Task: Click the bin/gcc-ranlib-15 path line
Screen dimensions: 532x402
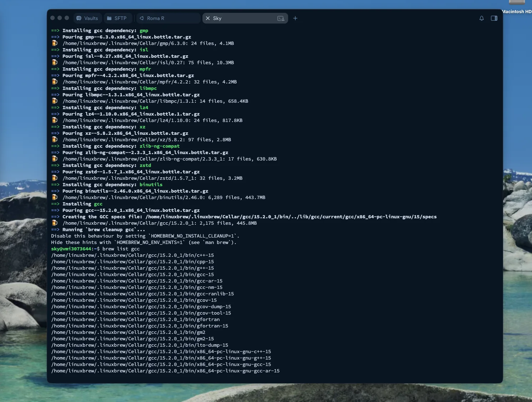Action: pyautogui.click(x=142, y=294)
